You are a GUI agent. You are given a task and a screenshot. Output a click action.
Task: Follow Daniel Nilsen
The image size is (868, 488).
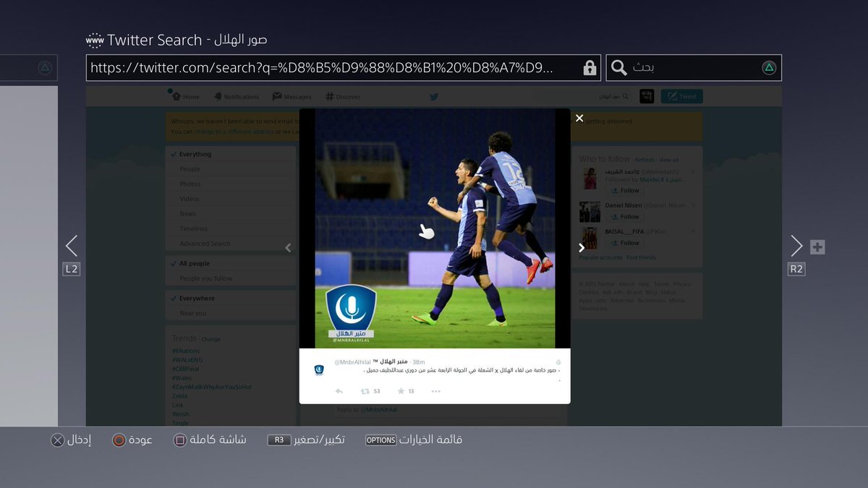point(624,216)
